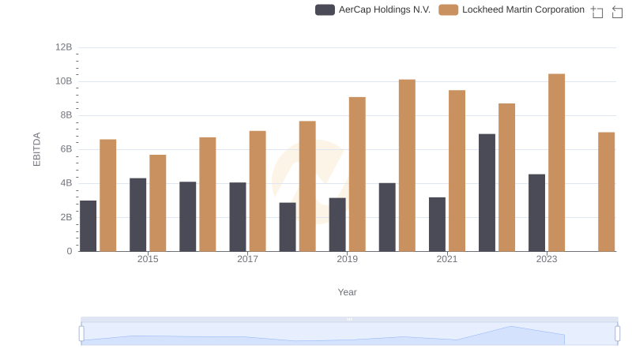Click the Lockheed Martin bar for 2019

coord(357,174)
